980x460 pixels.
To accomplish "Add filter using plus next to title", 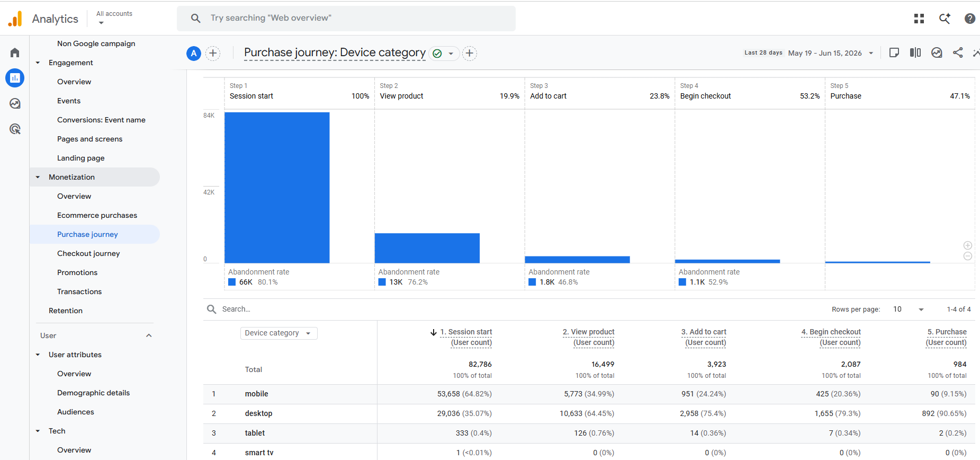I will click(470, 53).
